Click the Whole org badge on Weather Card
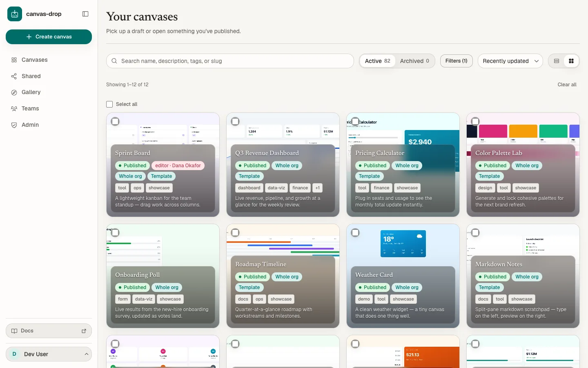This screenshot has width=588, height=368. pos(407,287)
